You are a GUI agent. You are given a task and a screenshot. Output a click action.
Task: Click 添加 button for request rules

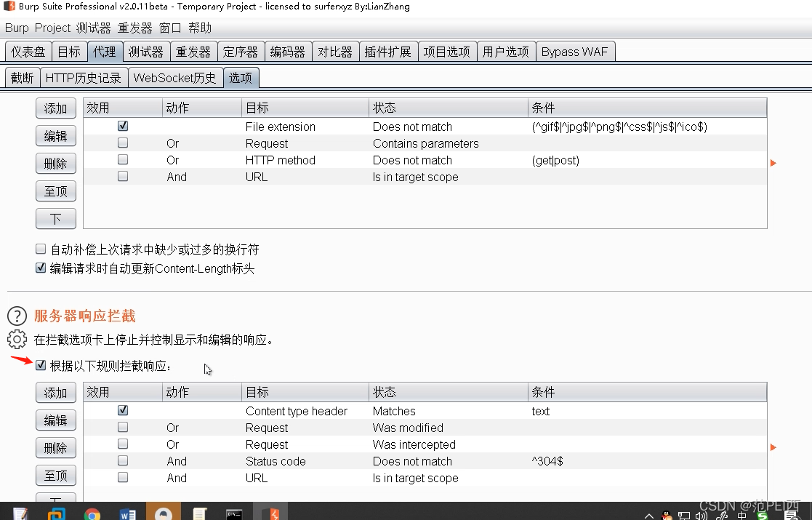point(56,108)
